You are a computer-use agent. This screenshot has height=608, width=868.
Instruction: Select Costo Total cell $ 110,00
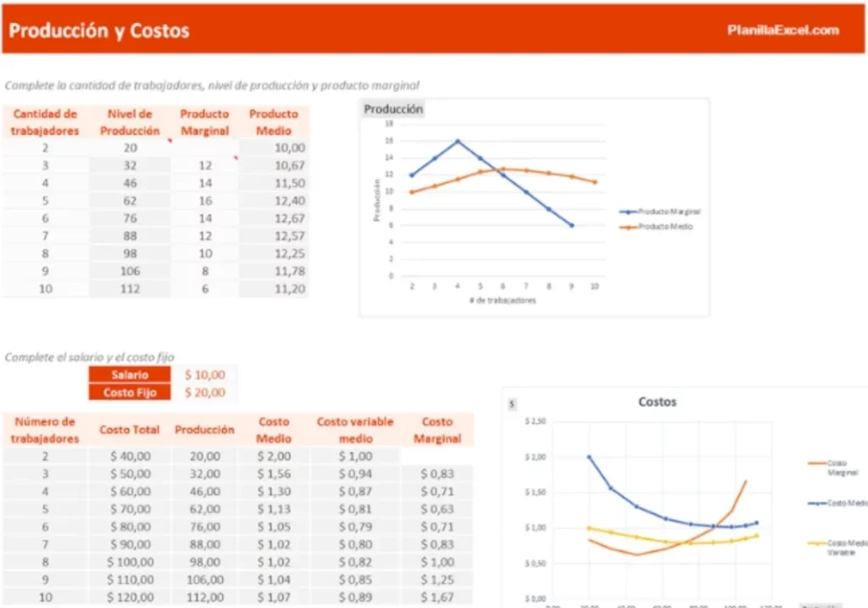pos(130,580)
